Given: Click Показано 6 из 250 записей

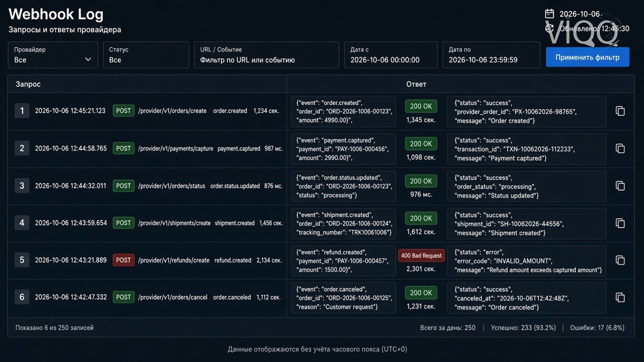Looking at the screenshot, I should [54, 327].
